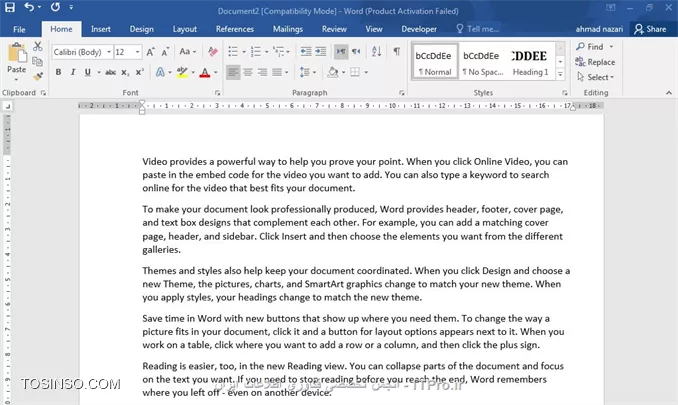Open the Calibri (Body) font name dropdown
Viewport: 678px width, 405px height.
(x=109, y=52)
